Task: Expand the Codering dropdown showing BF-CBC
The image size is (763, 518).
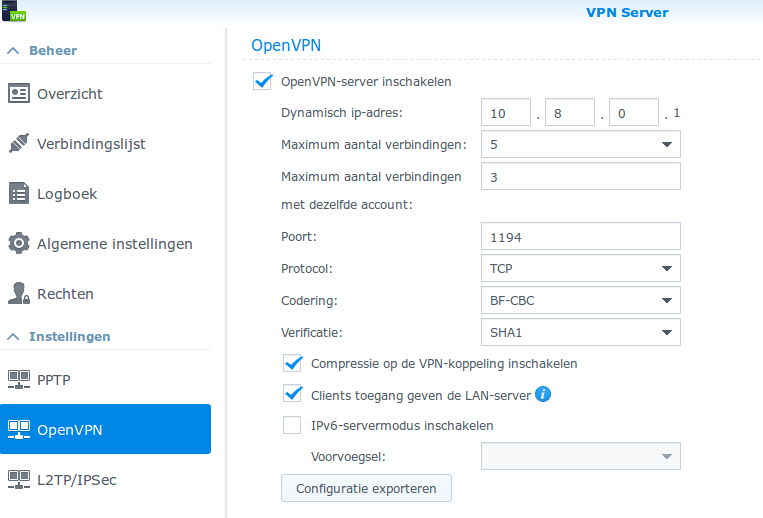Action: [581, 300]
